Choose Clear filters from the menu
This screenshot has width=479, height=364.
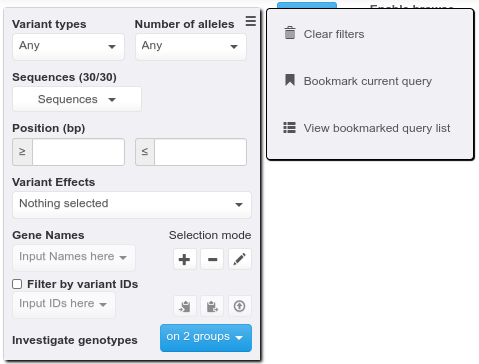pos(334,34)
